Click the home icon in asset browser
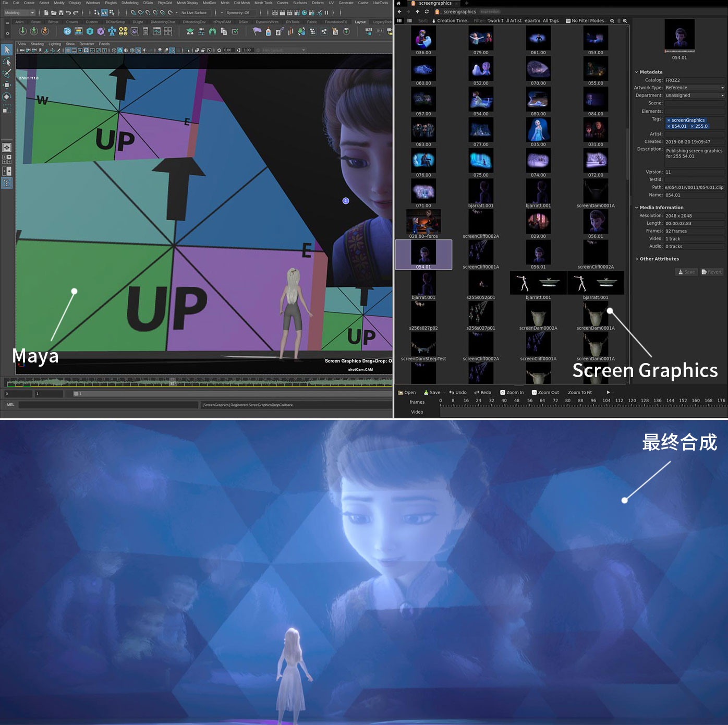This screenshot has width=728, height=725. tap(398, 3)
